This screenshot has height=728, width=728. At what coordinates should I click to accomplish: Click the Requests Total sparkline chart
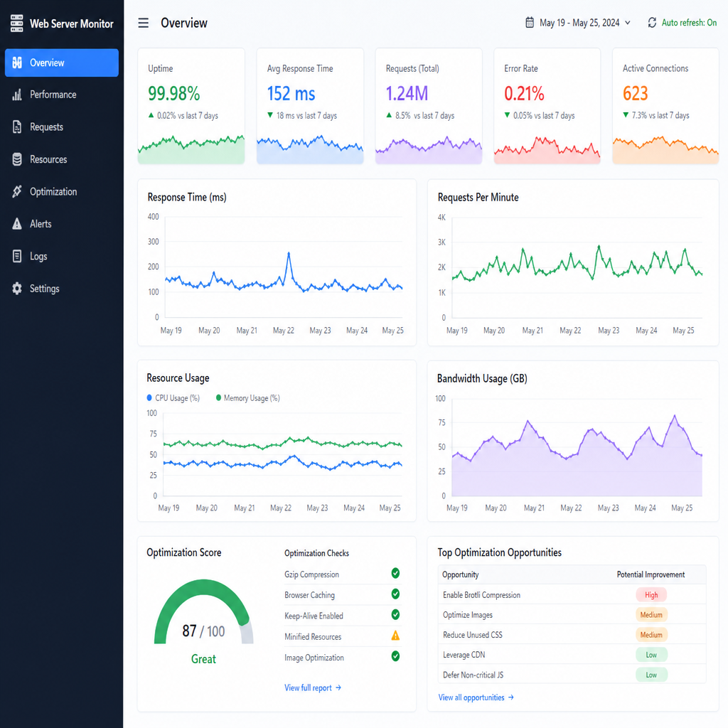[x=429, y=149]
